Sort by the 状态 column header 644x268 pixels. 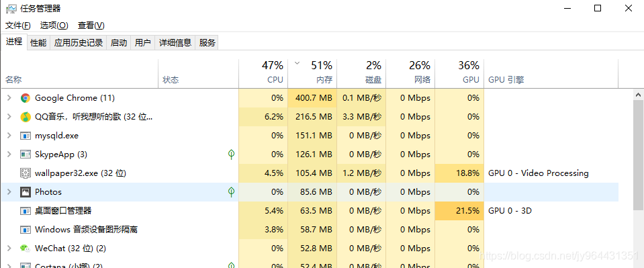[x=198, y=74]
